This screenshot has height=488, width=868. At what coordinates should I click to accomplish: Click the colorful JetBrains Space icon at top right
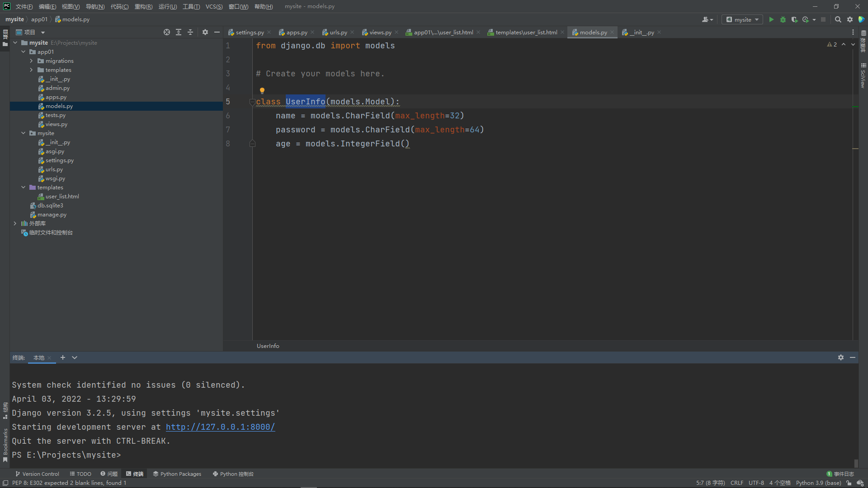tap(861, 19)
